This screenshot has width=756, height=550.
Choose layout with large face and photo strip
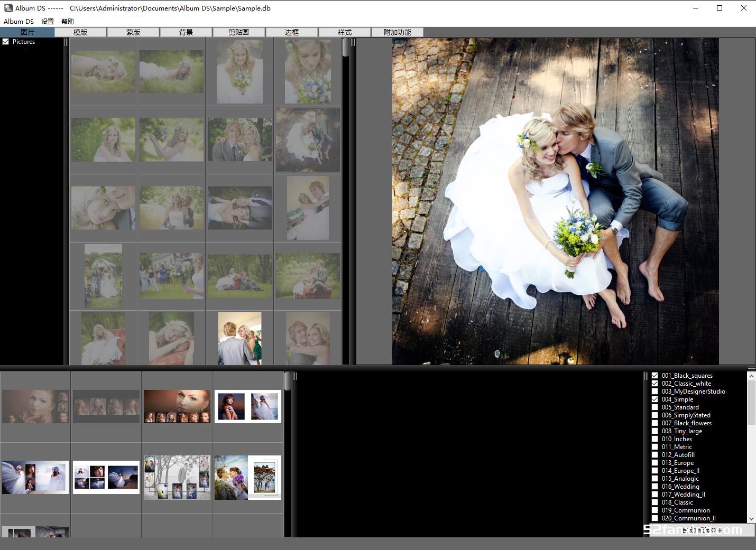coord(177,406)
